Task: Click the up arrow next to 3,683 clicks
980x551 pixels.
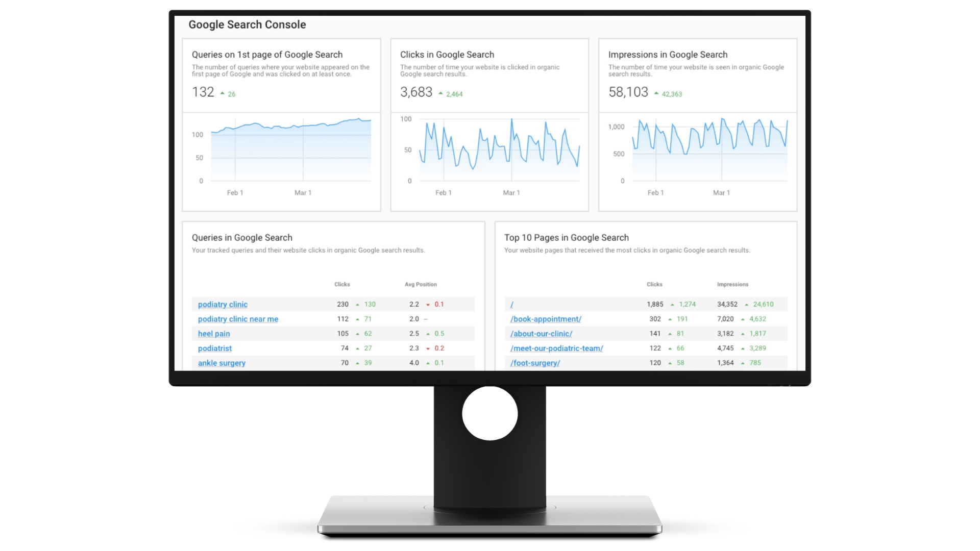Action: pyautogui.click(x=440, y=92)
